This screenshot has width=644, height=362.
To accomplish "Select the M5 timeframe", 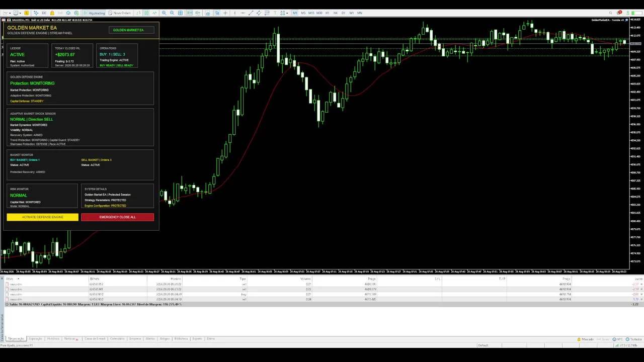I will coord(303,13).
